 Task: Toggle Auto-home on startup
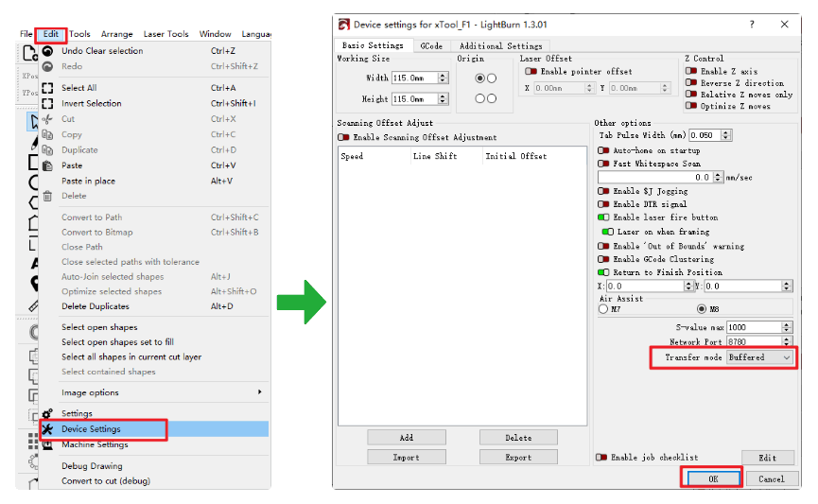pos(603,150)
